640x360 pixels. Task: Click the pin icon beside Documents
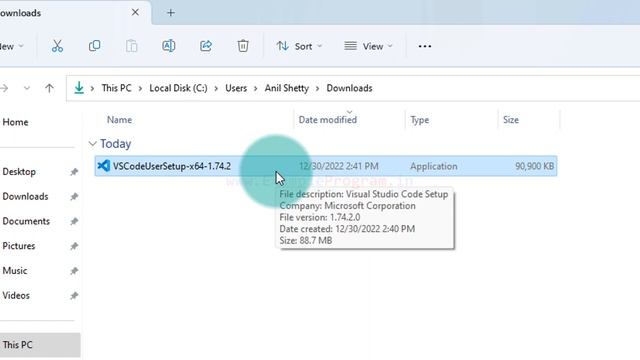point(74,221)
